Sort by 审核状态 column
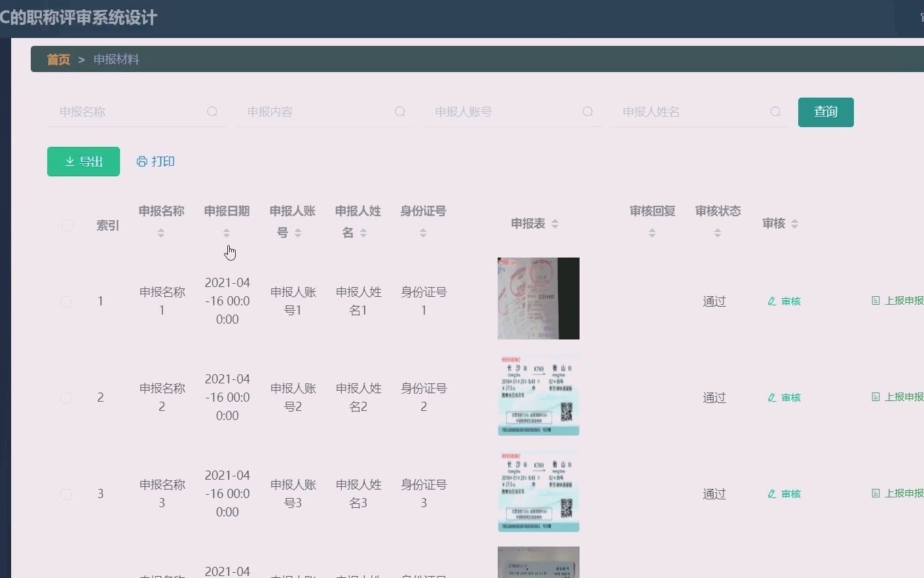The width and height of the screenshot is (924, 578). click(x=718, y=233)
